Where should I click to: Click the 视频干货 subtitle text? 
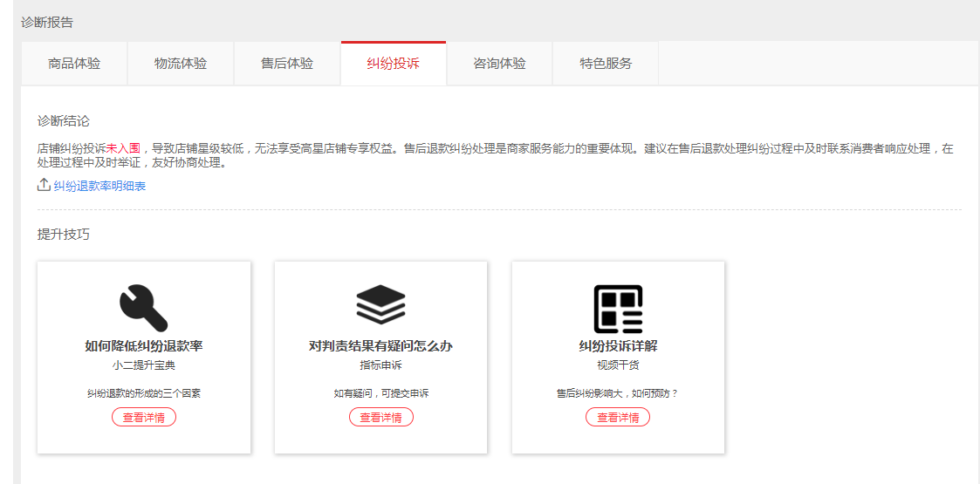tap(618, 365)
